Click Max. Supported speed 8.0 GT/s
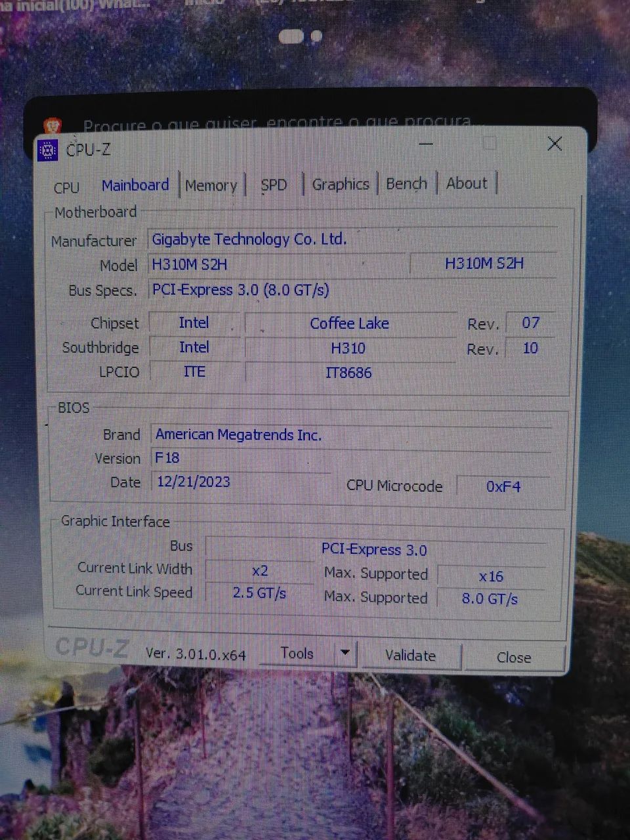The image size is (630, 840). (490, 598)
